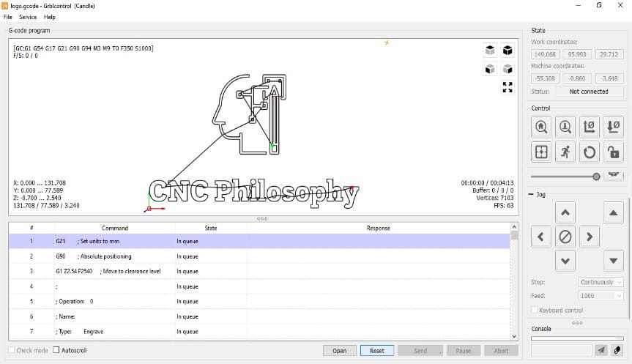The height and width of the screenshot is (364, 632).
Task: Collapse the Jog section
Action: (531, 194)
